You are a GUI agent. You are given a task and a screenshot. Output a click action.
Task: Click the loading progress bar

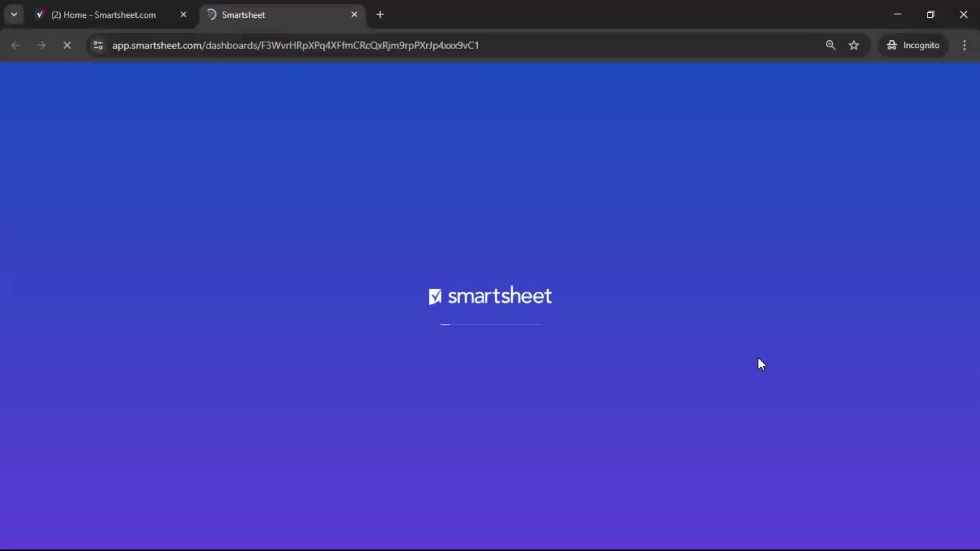490,324
